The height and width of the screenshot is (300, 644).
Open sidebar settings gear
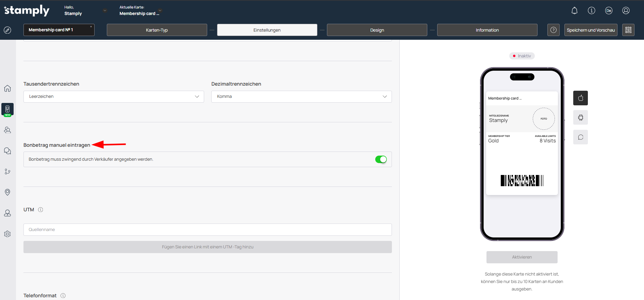[x=7, y=234]
